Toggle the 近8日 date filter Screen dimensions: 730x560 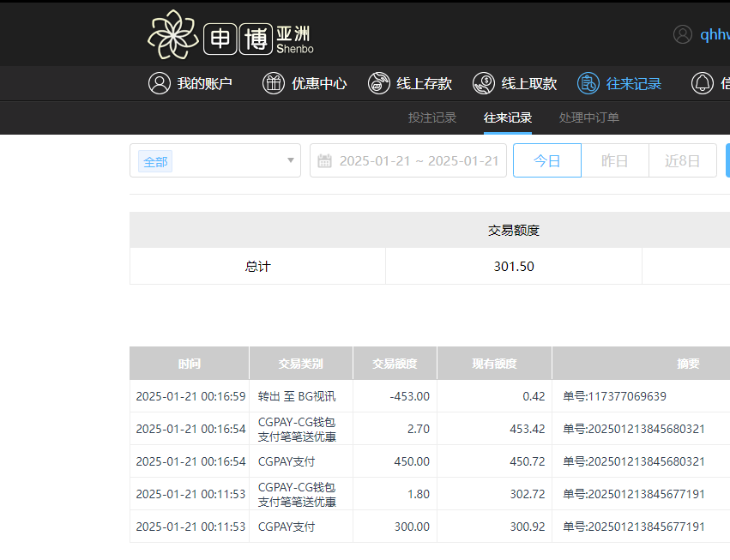coord(682,160)
